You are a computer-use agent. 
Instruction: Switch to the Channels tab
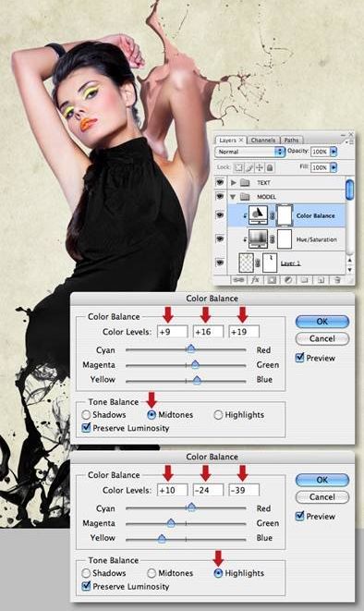(262, 140)
